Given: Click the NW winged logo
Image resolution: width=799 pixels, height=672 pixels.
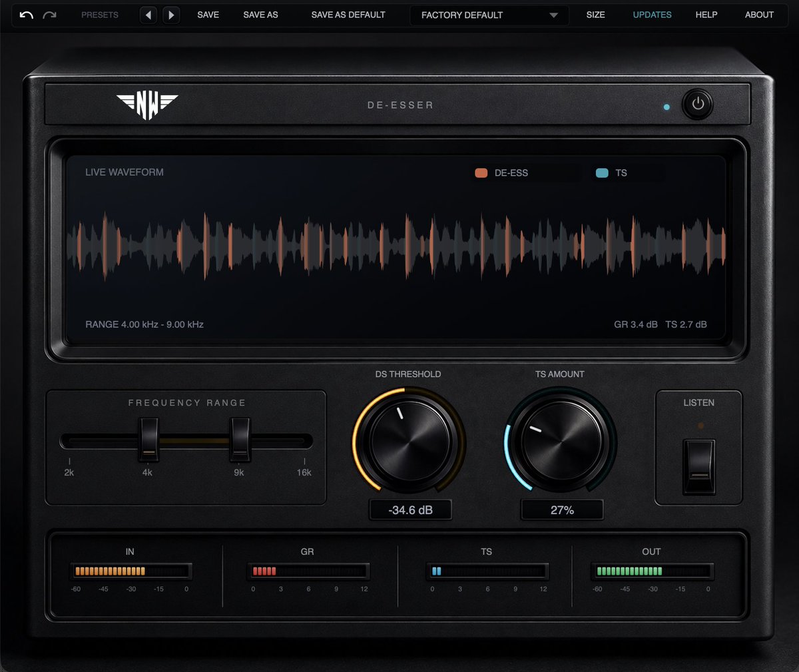Looking at the screenshot, I should [147, 106].
